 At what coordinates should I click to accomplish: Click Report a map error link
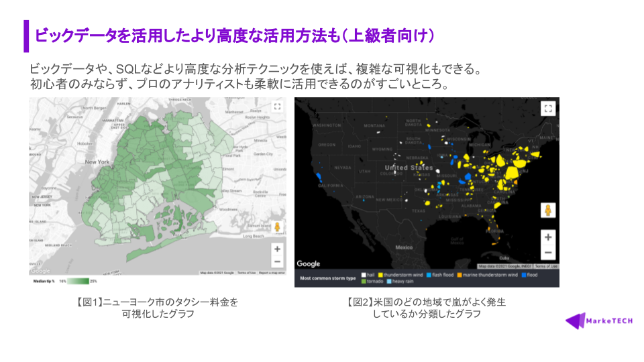(272, 273)
